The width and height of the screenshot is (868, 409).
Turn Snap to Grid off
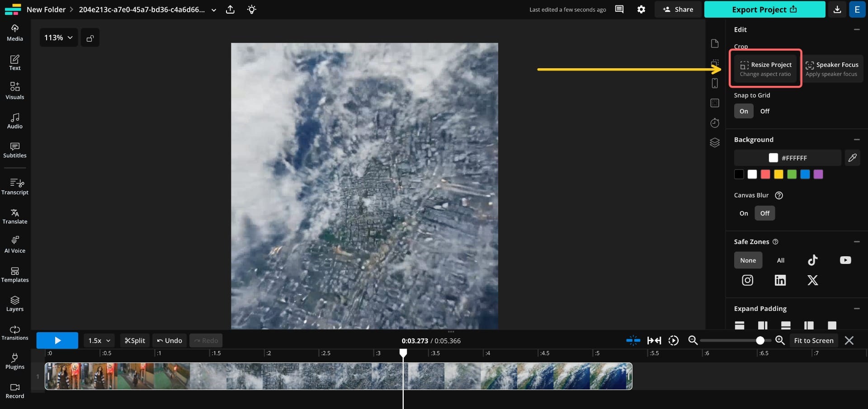764,111
